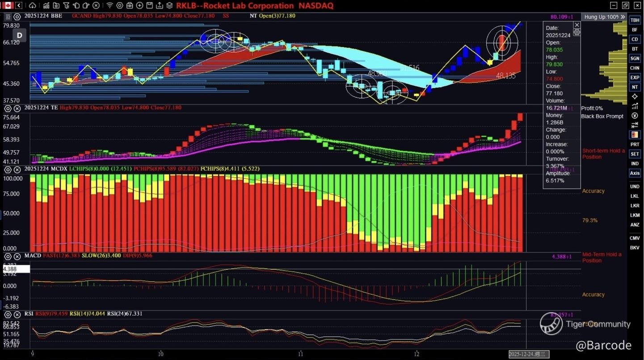644x360 pixels.
Task: Click the left-pointing hand icon
Action: pos(76,5)
